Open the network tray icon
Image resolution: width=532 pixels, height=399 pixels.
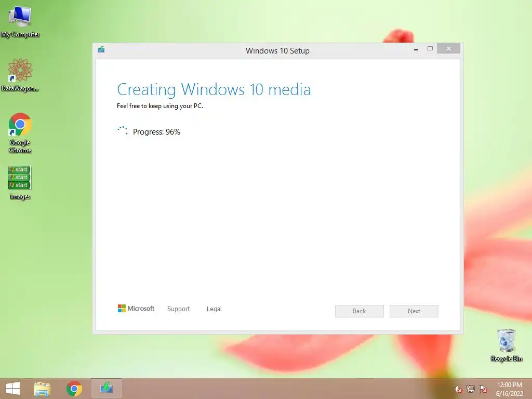pos(471,389)
